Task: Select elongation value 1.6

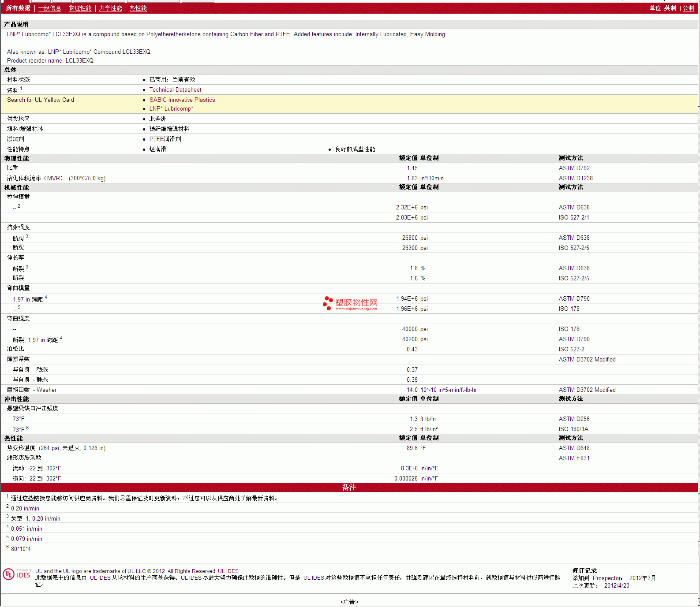Action: point(414,278)
